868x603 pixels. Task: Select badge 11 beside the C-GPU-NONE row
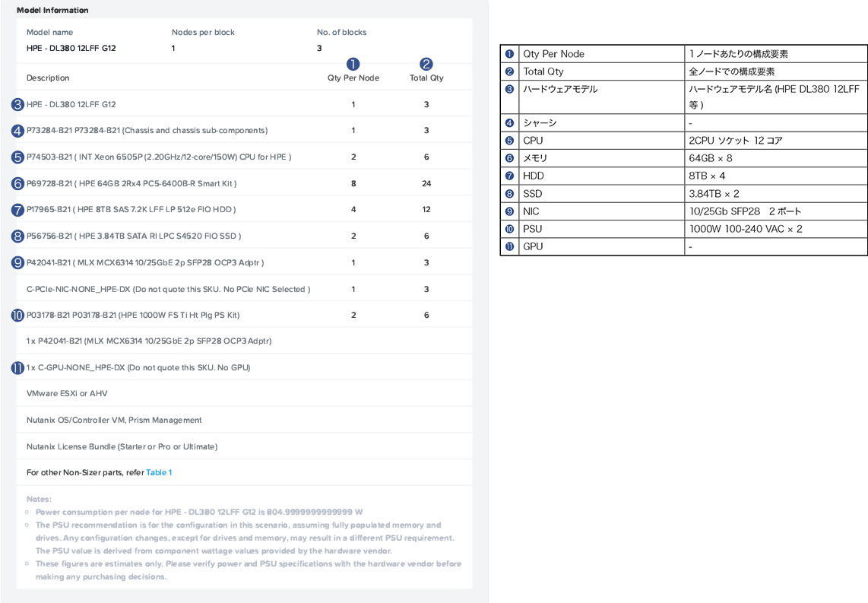pos(18,367)
